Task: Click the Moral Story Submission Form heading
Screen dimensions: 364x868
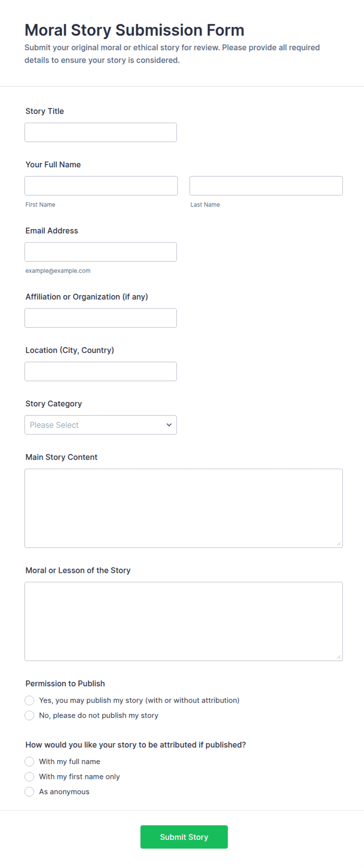Action: click(x=134, y=30)
